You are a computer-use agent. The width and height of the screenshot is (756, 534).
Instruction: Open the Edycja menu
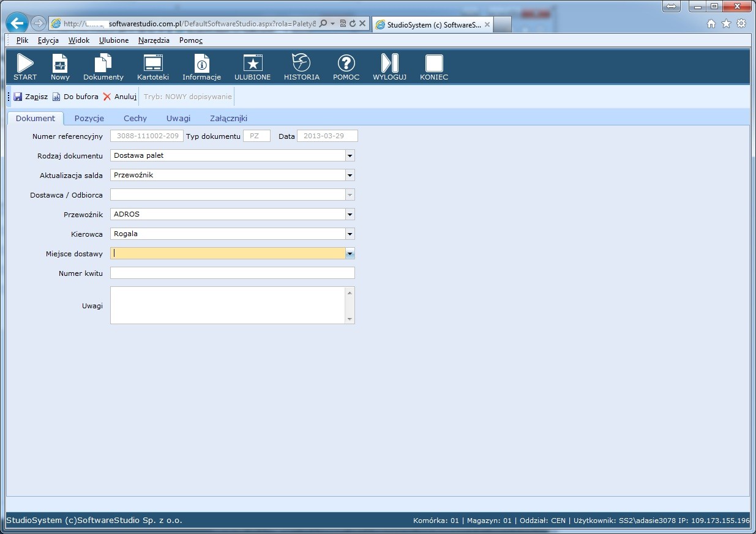(x=48, y=40)
